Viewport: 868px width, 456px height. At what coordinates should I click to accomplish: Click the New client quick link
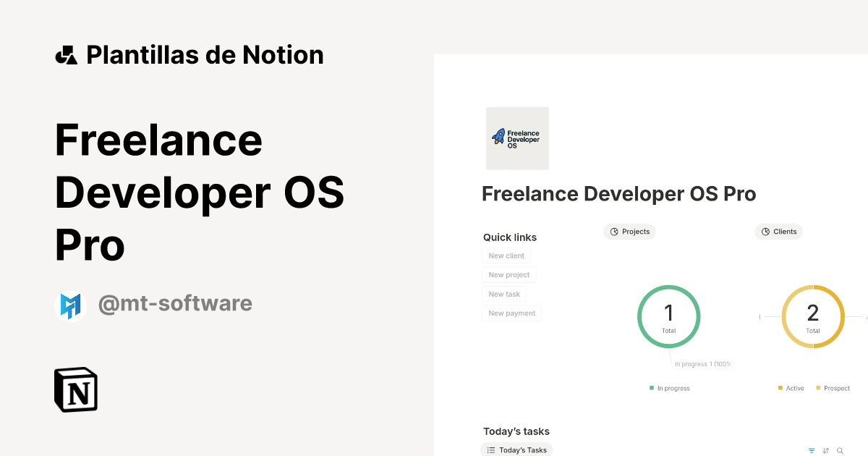(506, 256)
